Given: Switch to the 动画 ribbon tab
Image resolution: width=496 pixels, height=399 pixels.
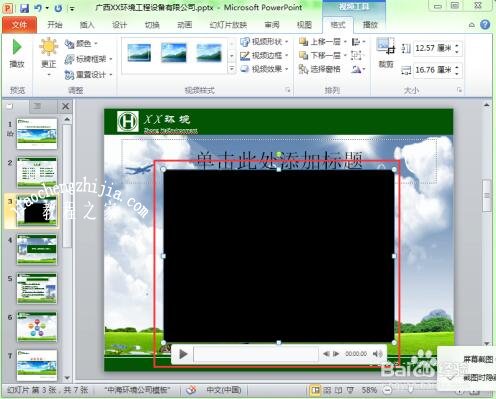Looking at the screenshot, I should [x=184, y=25].
